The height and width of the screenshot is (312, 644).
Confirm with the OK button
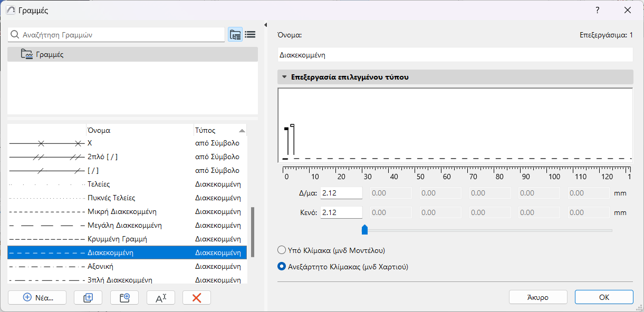click(604, 297)
